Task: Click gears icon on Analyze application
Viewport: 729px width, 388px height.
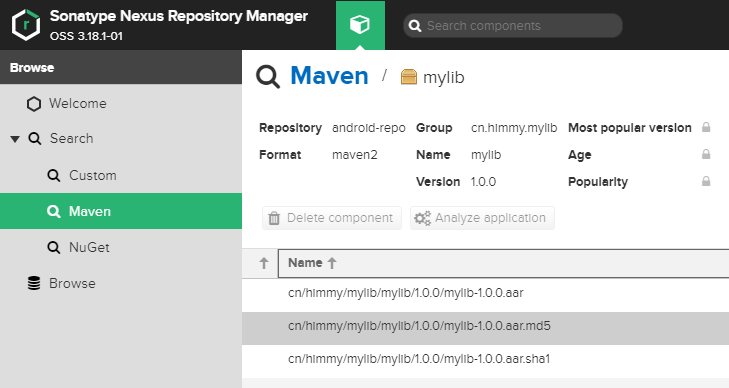Action: 423,218
